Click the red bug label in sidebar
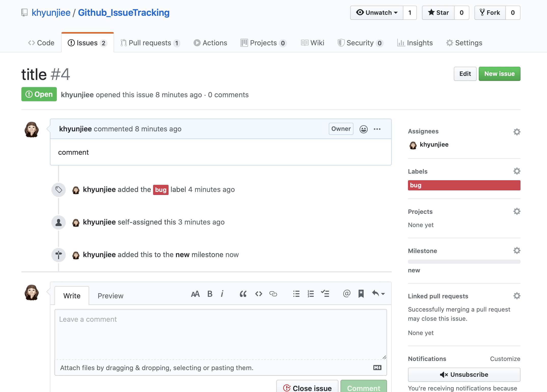Screen dimensions: 547x392 point(464,185)
